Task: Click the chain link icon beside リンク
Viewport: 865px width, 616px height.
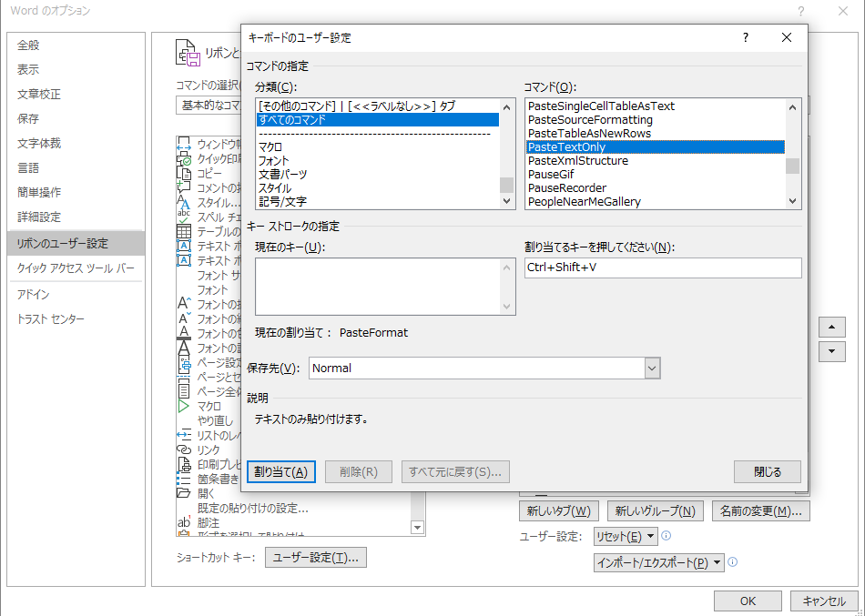Action: point(184,450)
